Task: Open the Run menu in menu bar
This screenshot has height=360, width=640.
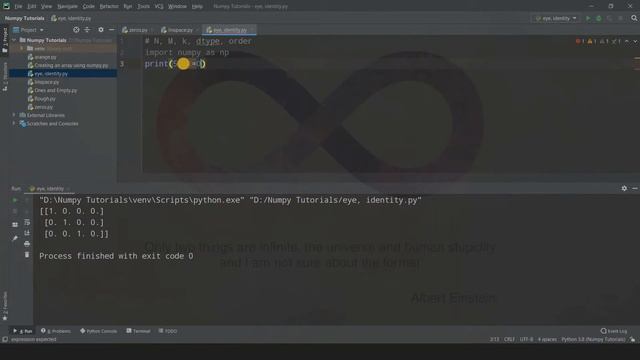Action: point(128,7)
